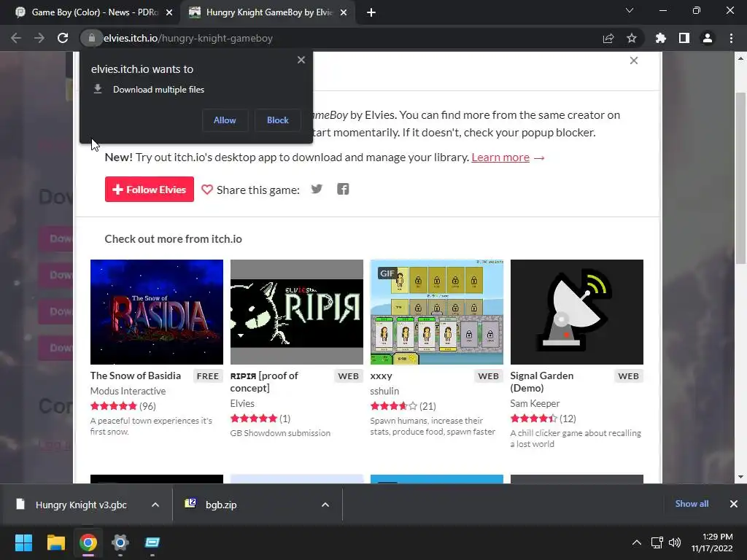This screenshot has width=747, height=560.
Task: Open the Signal Garden thumbnail
Action: (x=577, y=312)
